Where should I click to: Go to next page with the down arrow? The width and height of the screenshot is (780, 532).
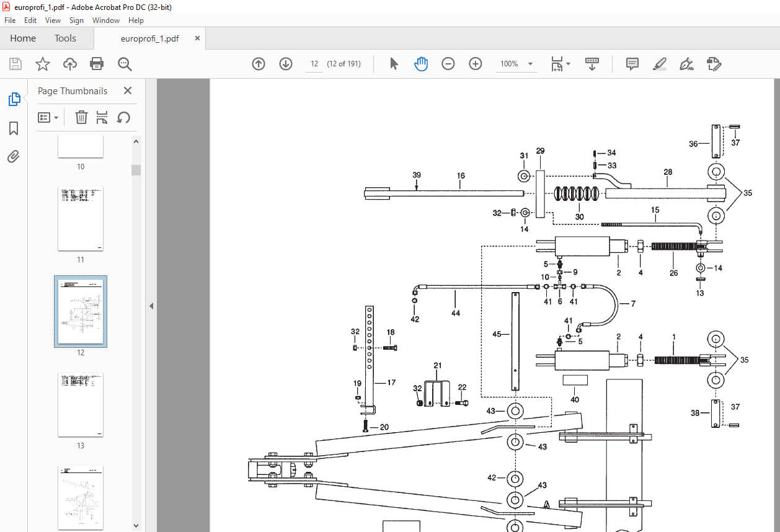click(x=286, y=64)
